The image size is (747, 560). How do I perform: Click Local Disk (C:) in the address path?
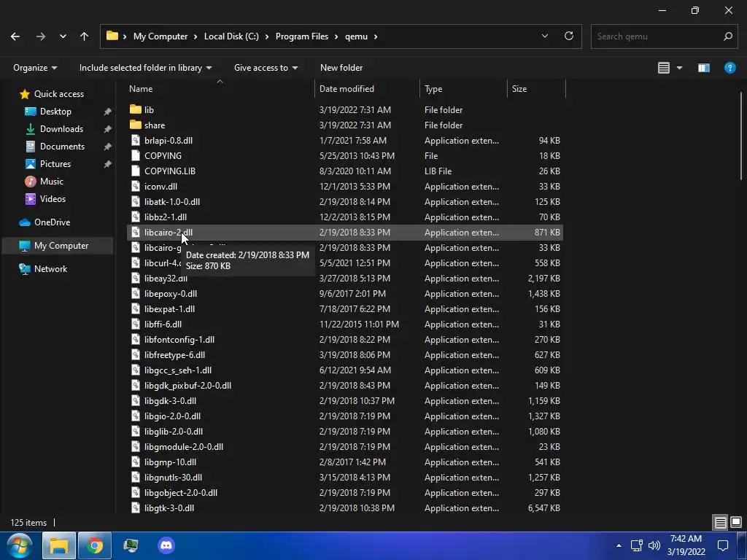tap(231, 36)
